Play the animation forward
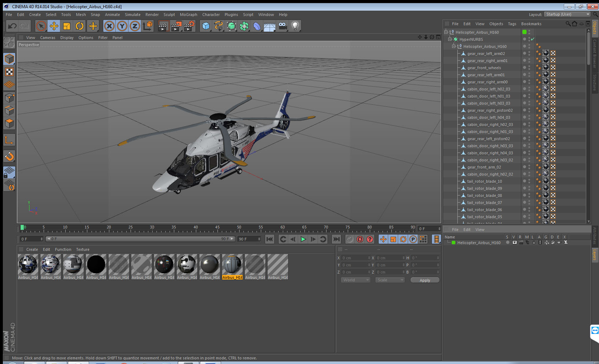 tap(303, 239)
